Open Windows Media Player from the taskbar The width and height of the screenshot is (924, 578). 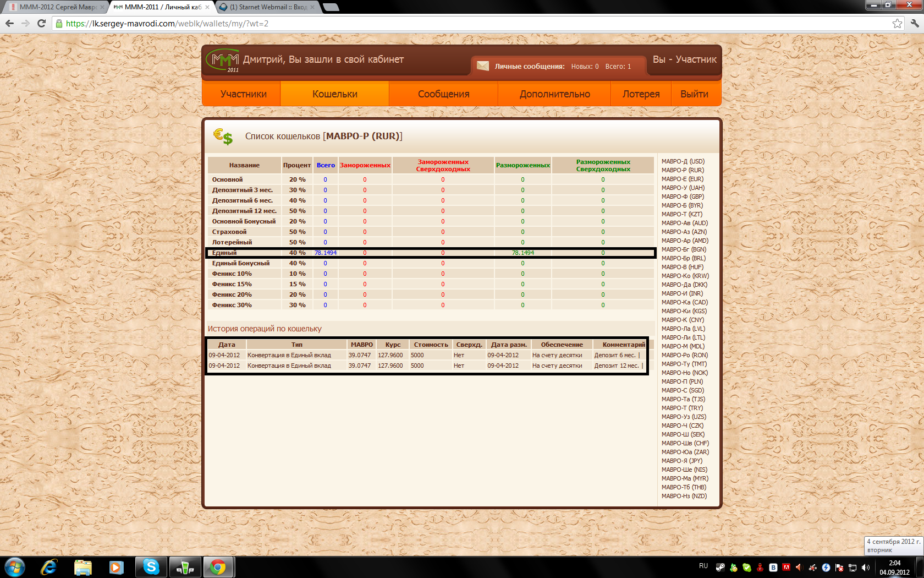[x=116, y=567]
